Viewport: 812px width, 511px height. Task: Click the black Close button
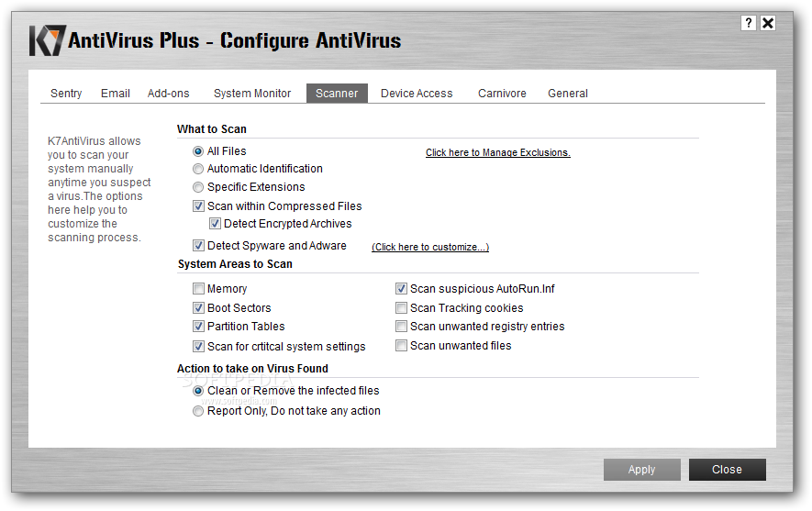point(727,470)
